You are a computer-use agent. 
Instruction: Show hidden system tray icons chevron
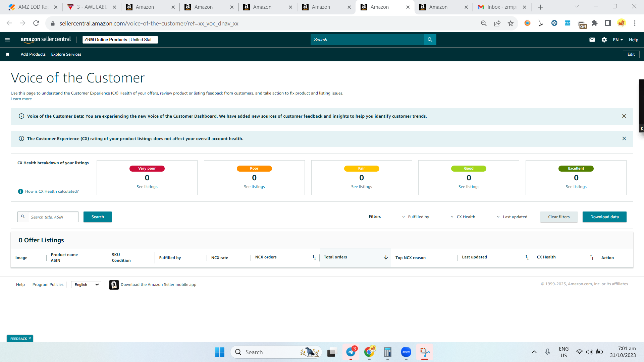[534, 352]
